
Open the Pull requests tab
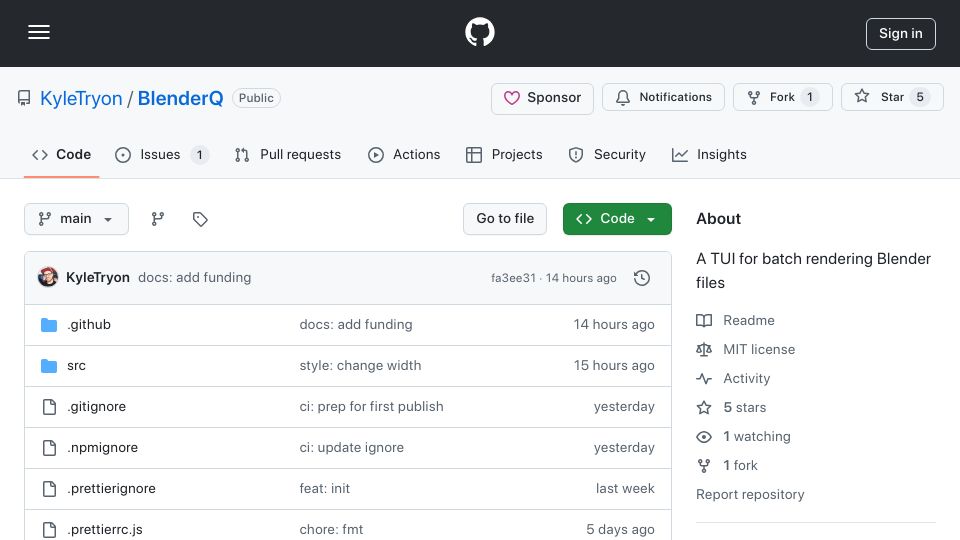point(287,155)
